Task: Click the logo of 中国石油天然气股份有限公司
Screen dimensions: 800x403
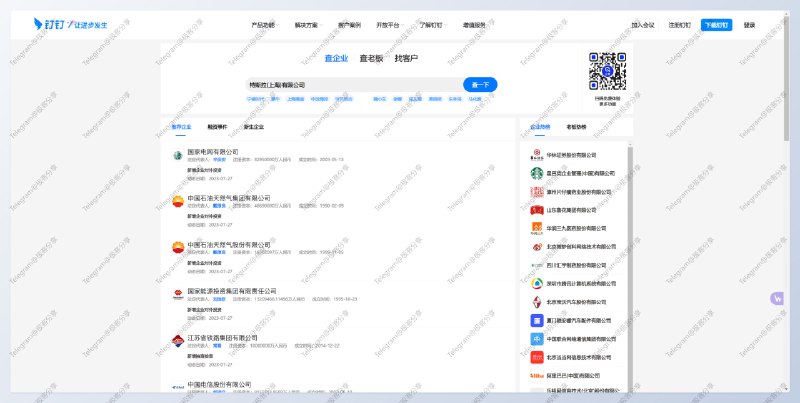Action: click(178, 247)
